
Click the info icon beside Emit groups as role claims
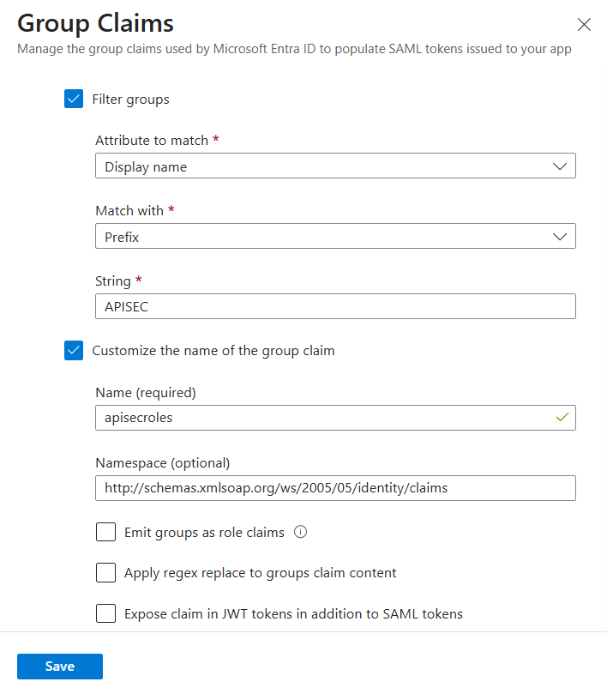(300, 532)
